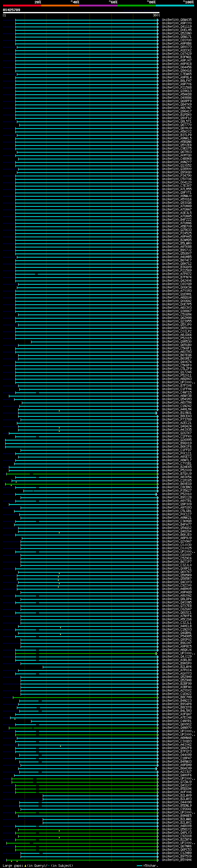The height and width of the screenshot is (868, 197).
Task: Click the query end position 360
Action: click(155, 15)
